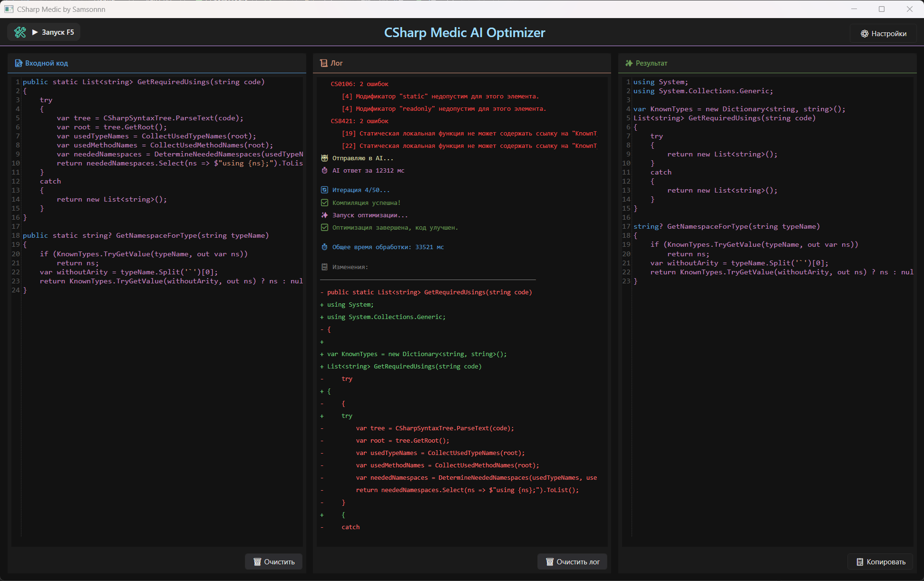Image resolution: width=924 pixels, height=581 pixels.
Task: Open Настройки settings with gear icon
Action: (883, 34)
